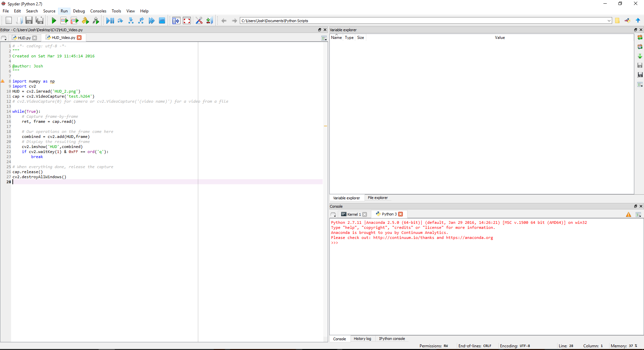
Task: Set working directory as console's
Action: coord(628,20)
